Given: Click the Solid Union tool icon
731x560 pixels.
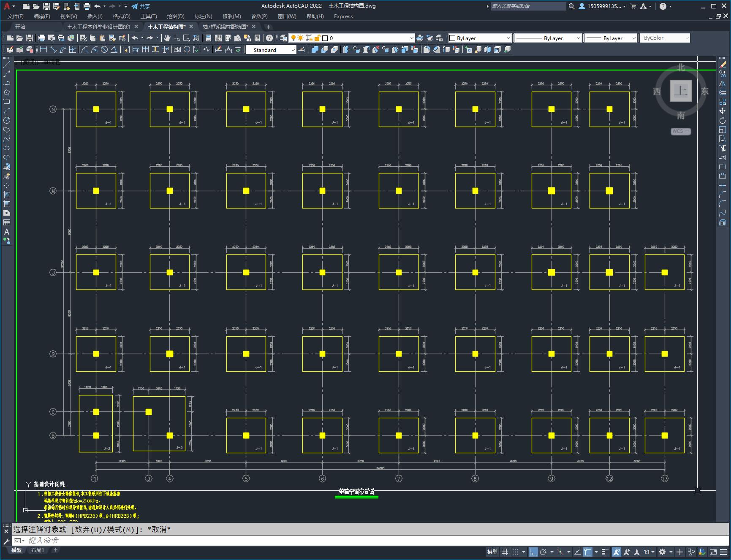Looking at the screenshot, I should [315, 49].
